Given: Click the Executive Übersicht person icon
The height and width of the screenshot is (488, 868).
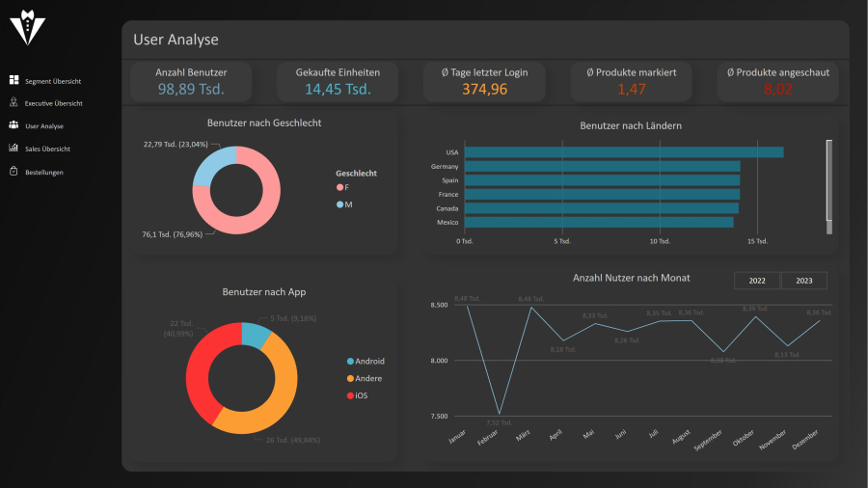Looking at the screenshot, I should click(x=14, y=103).
